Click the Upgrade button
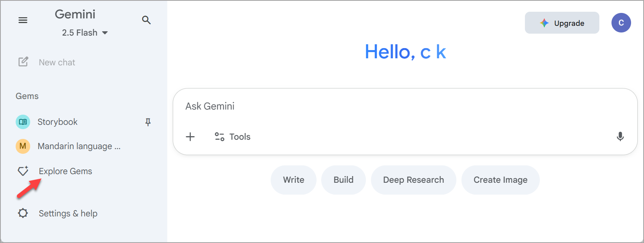 pos(562,23)
